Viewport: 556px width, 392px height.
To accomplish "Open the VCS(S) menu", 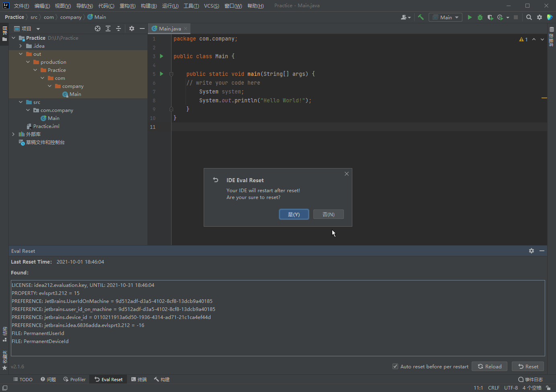I will pyautogui.click(x=211, y=6).
